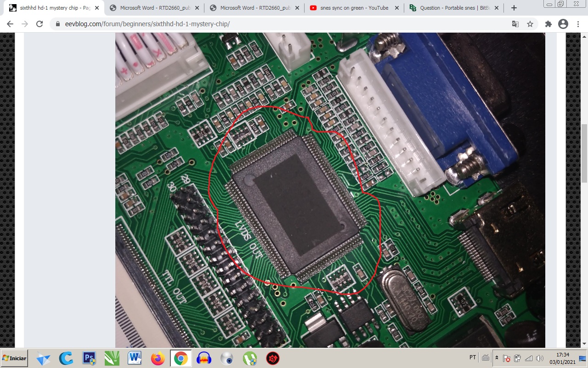The height and width of the screenshot is (368, 588).
Task: Open the Iniciar start menu
Action: click(x=14, y=358)
